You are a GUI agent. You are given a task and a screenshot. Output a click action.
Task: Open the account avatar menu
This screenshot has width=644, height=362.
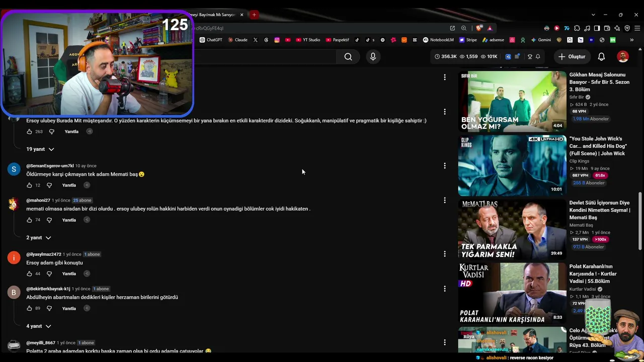coord(623,57)
